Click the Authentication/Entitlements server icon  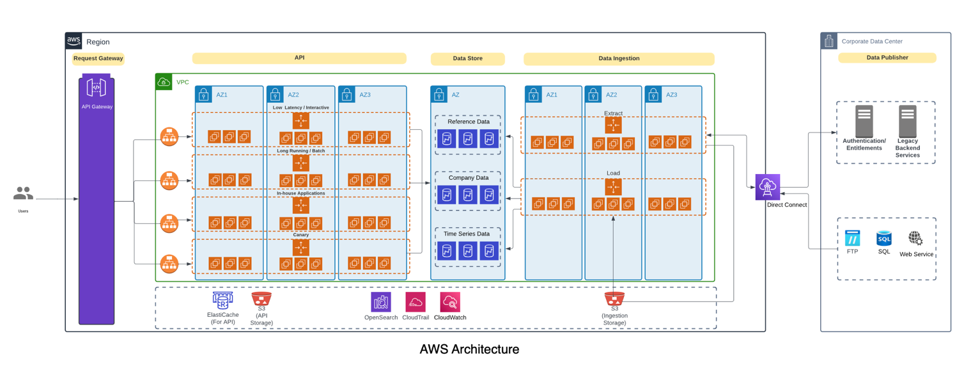864,122
